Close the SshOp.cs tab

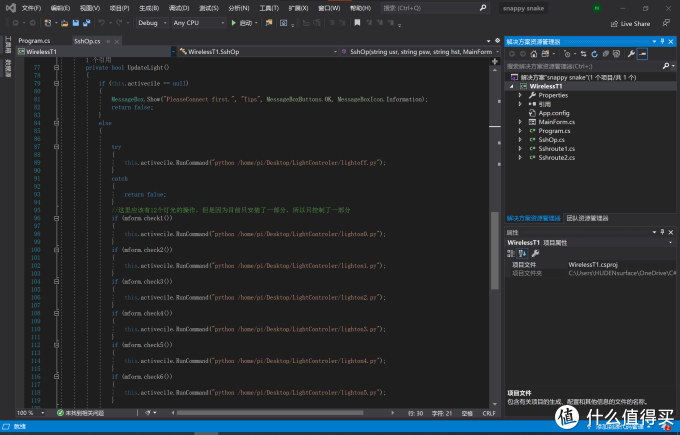(x=117, y=42)
